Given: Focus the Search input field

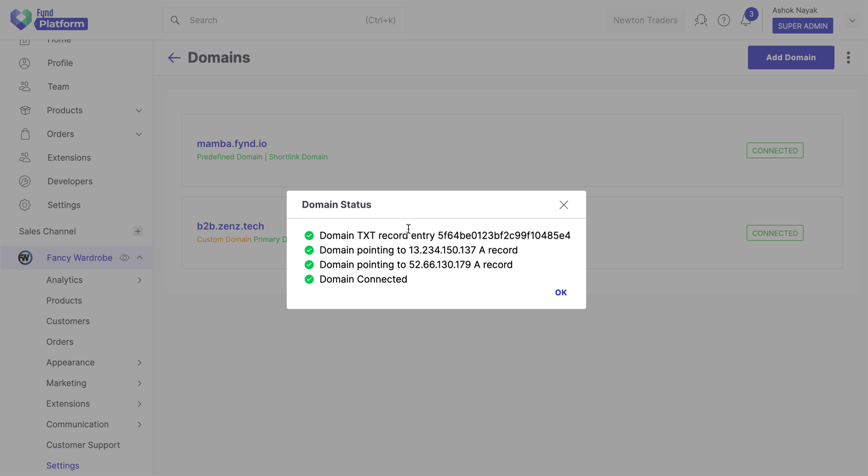Looking at the screenshot, I should (x=284, y=20).
